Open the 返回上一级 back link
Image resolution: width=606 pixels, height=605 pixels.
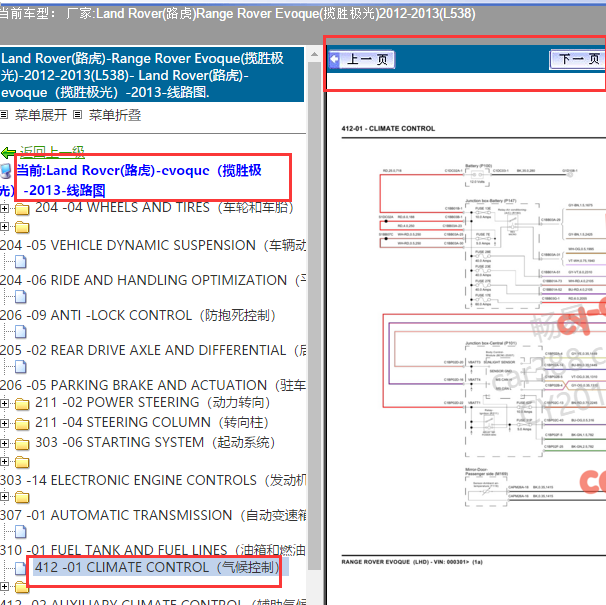[52, 152]
